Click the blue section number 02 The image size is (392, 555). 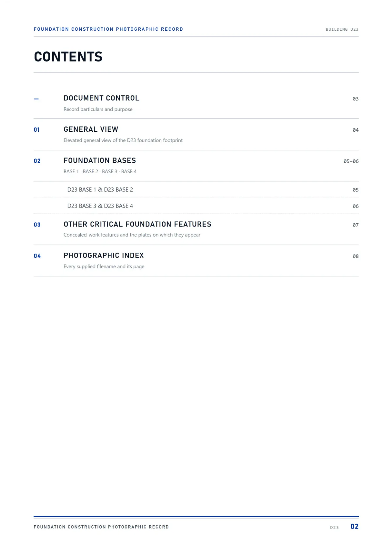click(37, 161)
